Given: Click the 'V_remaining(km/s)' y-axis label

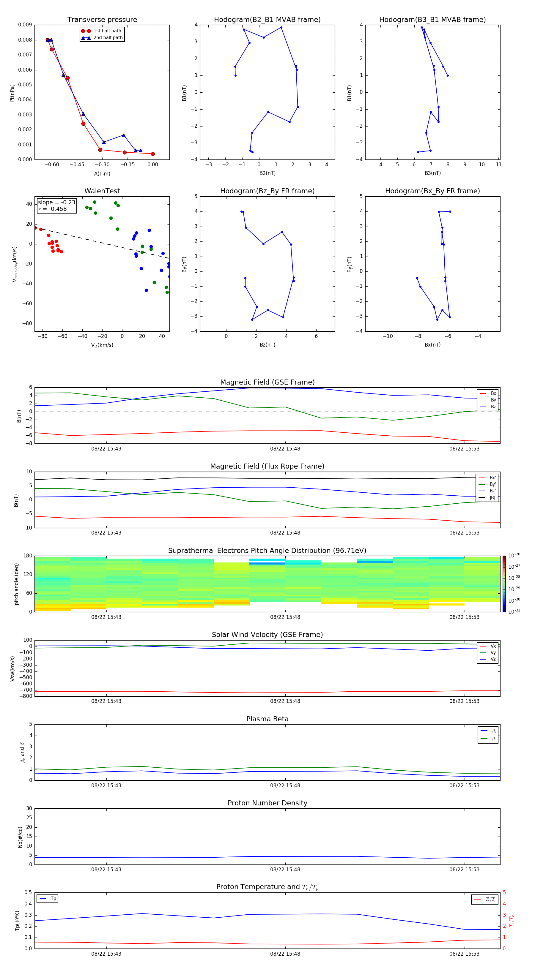Looking at the screenshot, I should point(15,264).
